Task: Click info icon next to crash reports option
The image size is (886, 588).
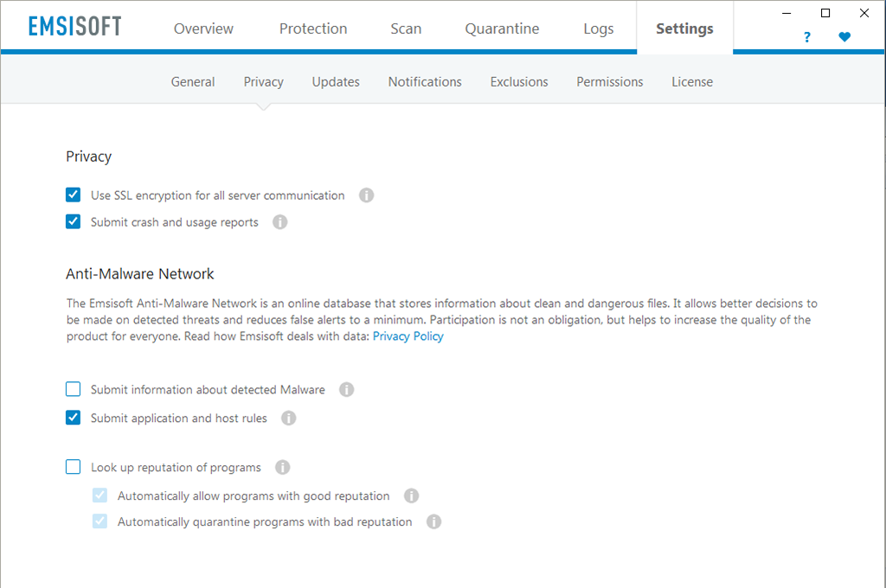Action: click(x=279, y=222)
